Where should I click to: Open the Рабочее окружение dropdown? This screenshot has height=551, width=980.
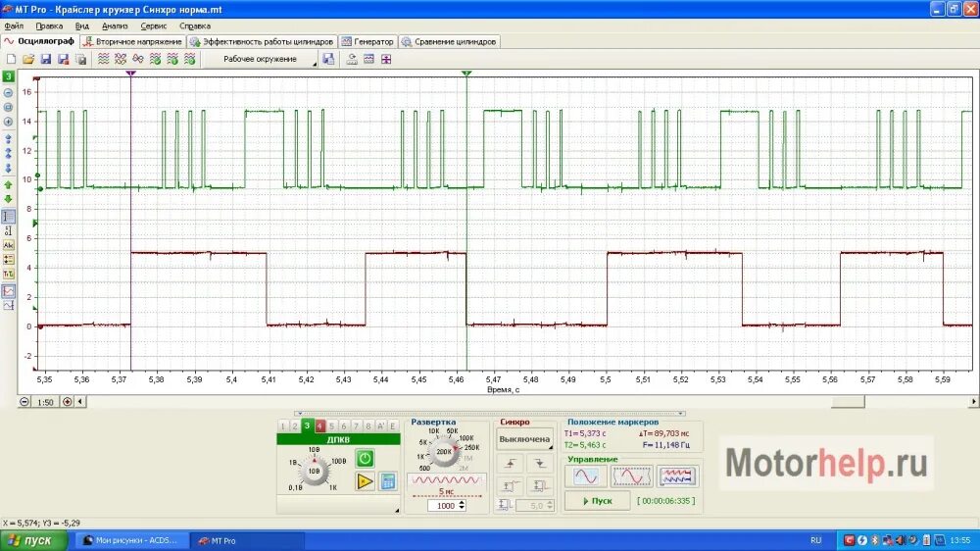pyautogui.click(x=263, y=59)
